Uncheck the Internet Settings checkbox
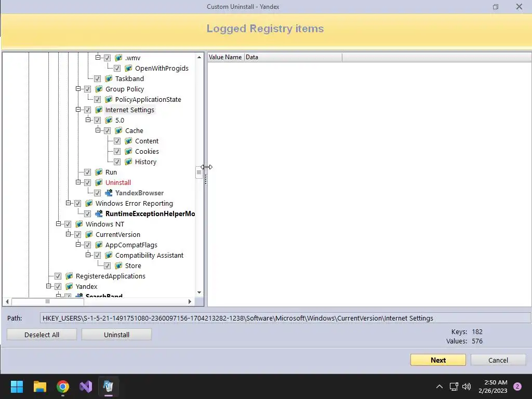The height and width of the screenshot is (399, 532). pos(87,110)
